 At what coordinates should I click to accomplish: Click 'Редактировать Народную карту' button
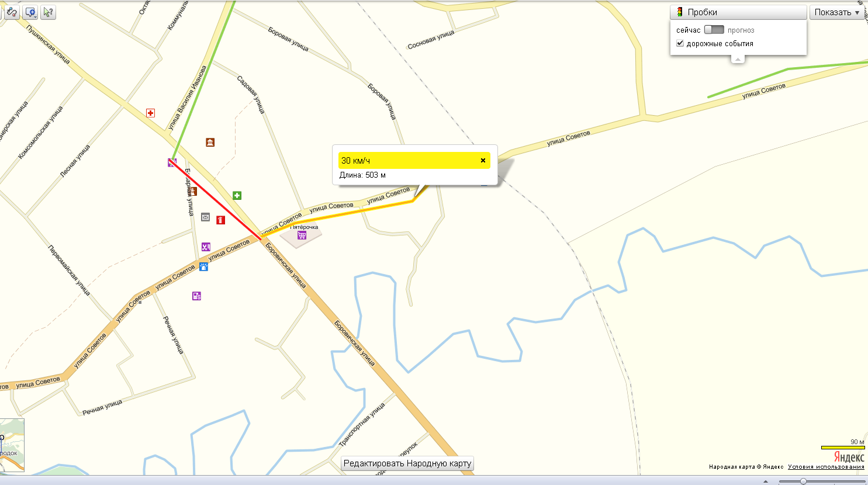[x=407, y=463]
